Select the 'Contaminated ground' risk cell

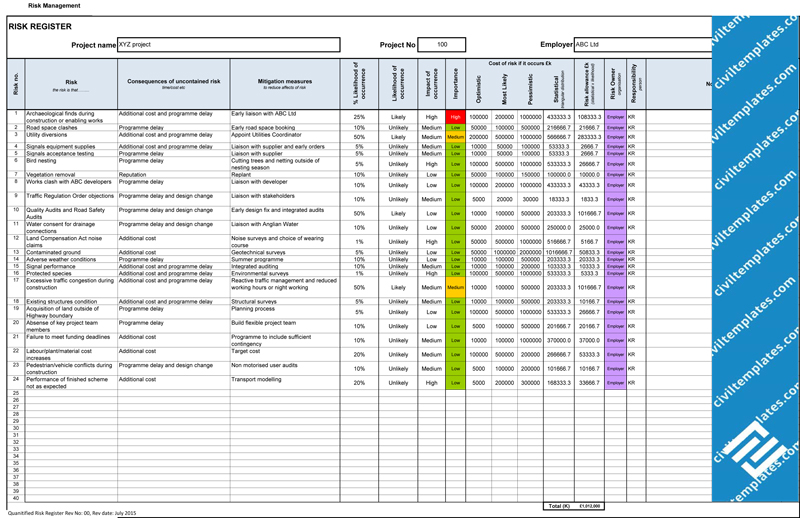tap(71, 252)
